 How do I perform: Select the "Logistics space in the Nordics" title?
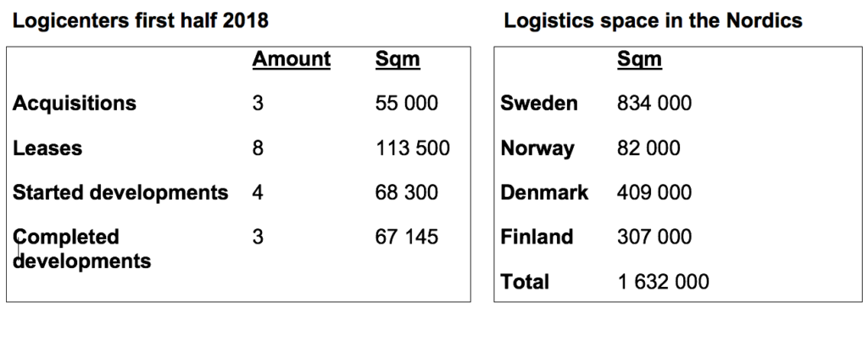coord(653,20)
